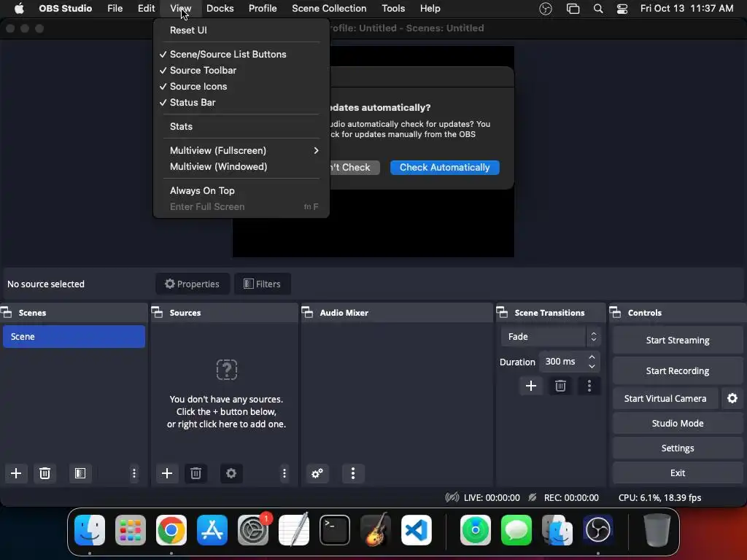Viewport: 747px width, 560px height.
Task: Select the Scene item in Scenes list
Action: pos(74,337)
